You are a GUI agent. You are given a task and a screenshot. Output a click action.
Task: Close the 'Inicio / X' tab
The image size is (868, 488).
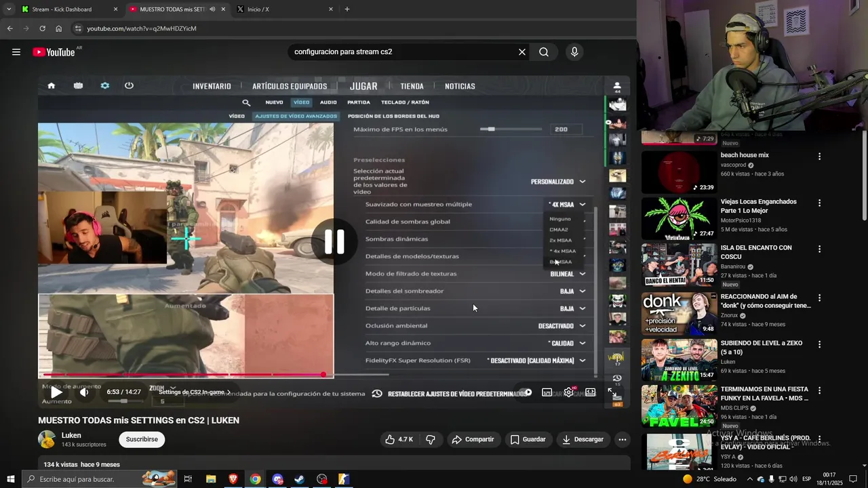point(331,9)
